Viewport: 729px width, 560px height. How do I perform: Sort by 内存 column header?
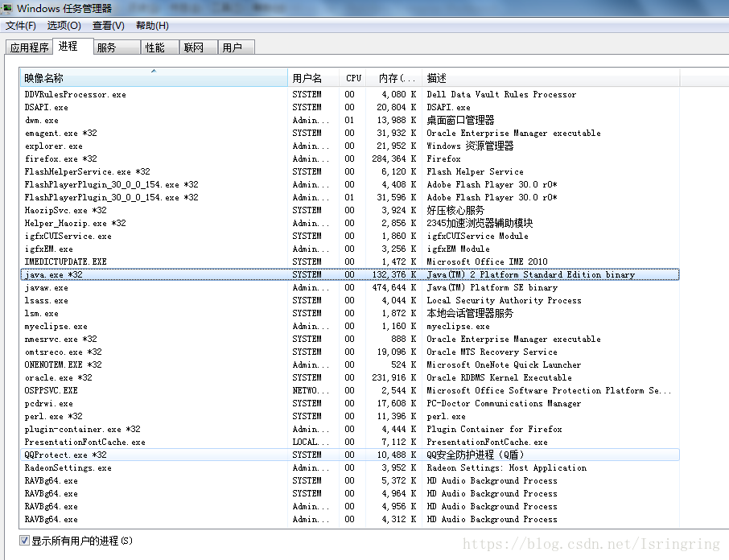point(393,77)
